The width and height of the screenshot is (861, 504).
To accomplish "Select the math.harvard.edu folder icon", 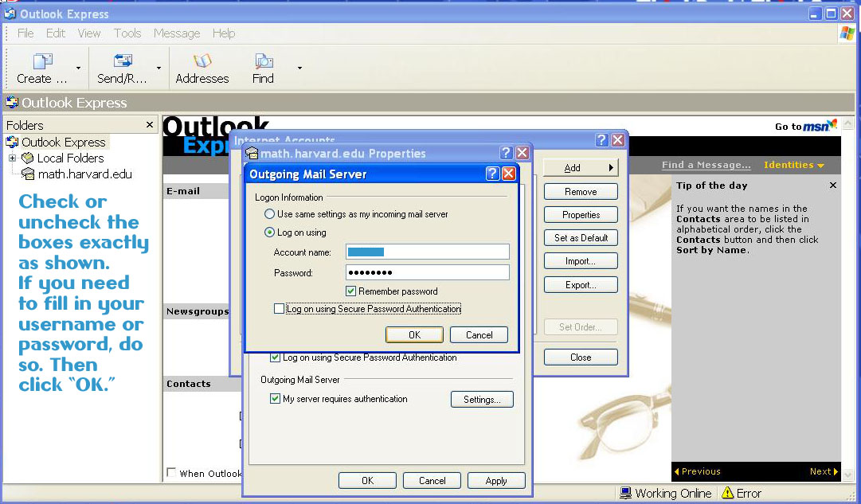I will [29, 174].
